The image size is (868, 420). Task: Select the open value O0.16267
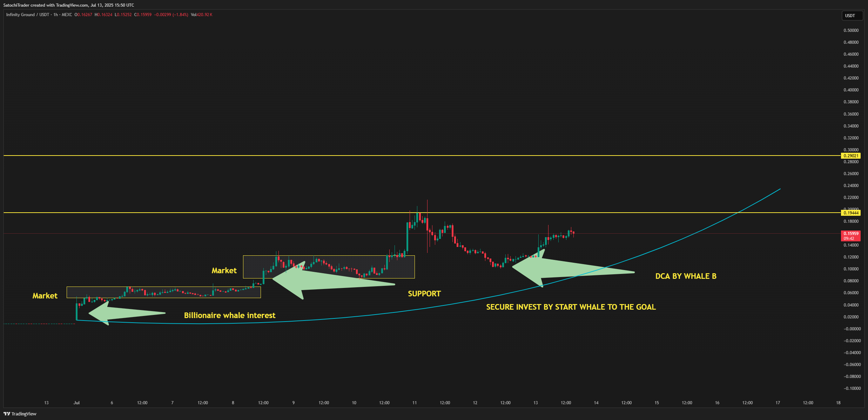83,15
